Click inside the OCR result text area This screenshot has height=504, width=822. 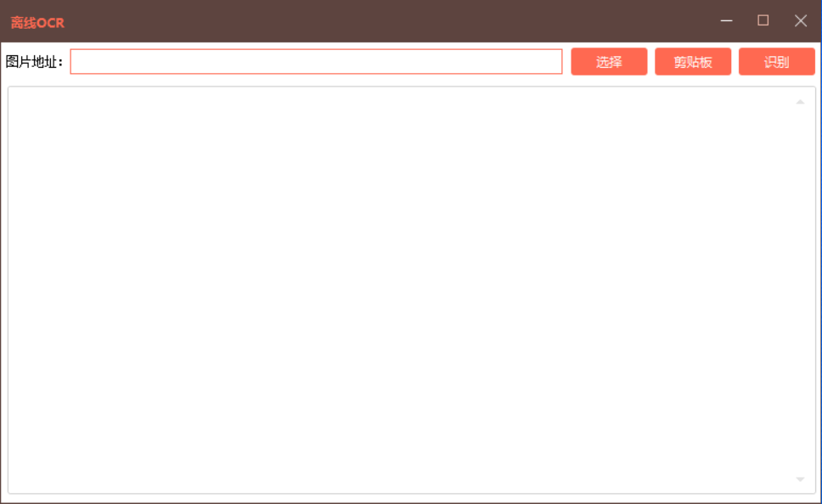point(401,290)
